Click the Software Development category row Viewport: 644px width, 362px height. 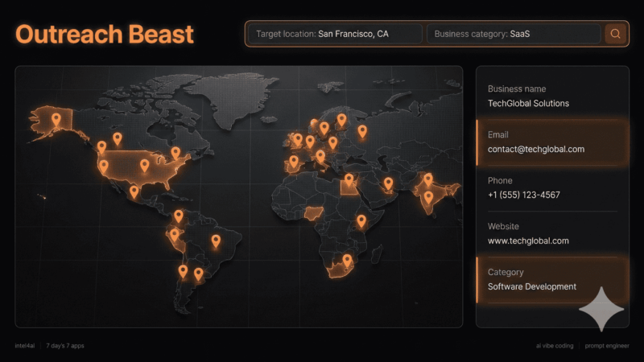click(552, 280)
